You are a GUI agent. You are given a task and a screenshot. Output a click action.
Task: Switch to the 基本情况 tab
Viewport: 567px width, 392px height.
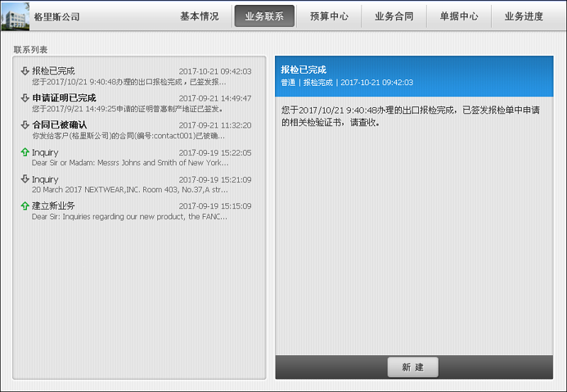point(199,16)
